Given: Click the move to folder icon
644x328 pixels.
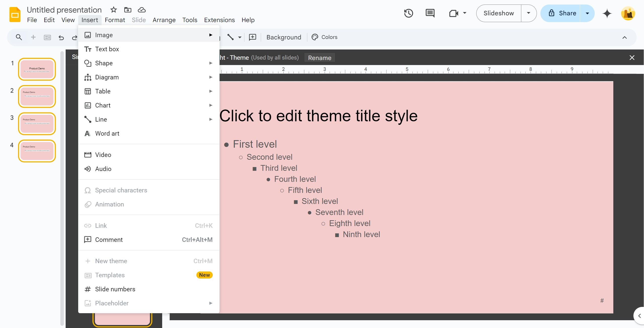Looking at the screenshot, I should [x=128, y=10].
